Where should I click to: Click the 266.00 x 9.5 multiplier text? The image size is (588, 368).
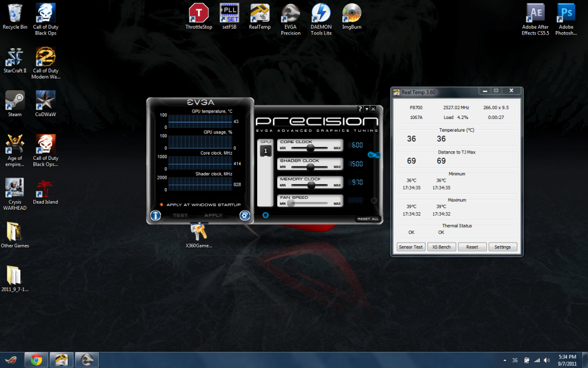point(496,108)
